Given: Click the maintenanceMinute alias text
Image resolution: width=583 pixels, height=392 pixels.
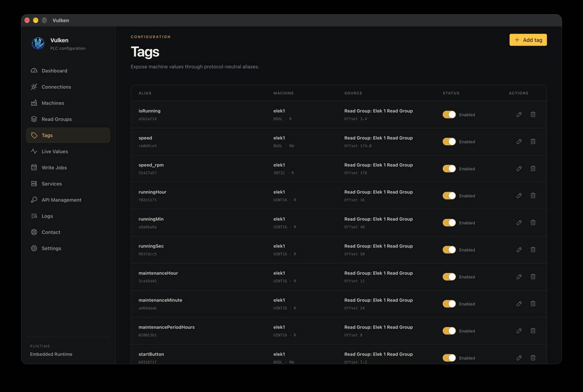Looking at the screenshot, I should coord(160,300).
